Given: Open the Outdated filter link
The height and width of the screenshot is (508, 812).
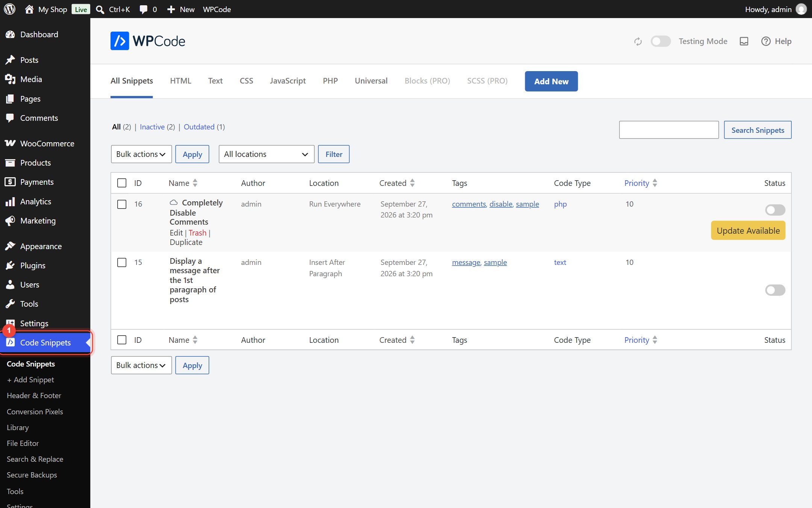Looking at the screenshot, I should point(199,127).
